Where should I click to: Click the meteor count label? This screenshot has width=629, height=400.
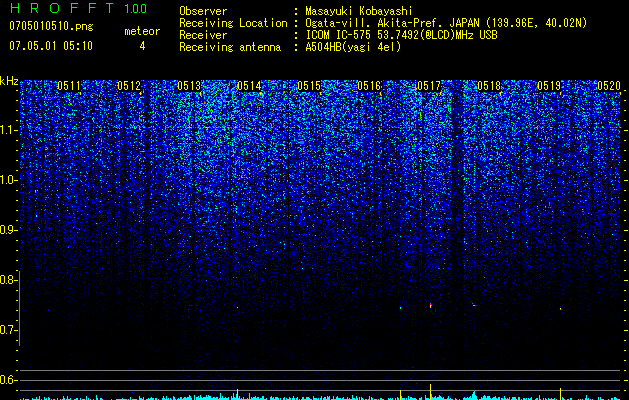pos(142,31)
